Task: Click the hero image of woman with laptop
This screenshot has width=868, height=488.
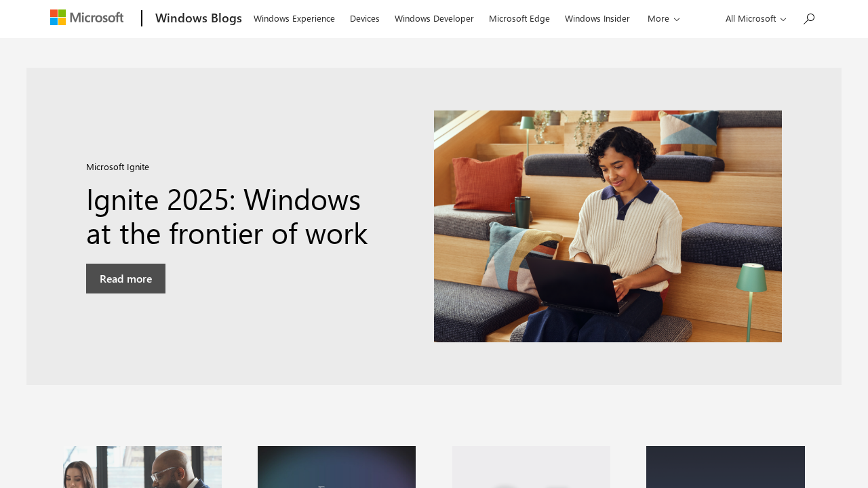Action: click(x=608, y=226)
